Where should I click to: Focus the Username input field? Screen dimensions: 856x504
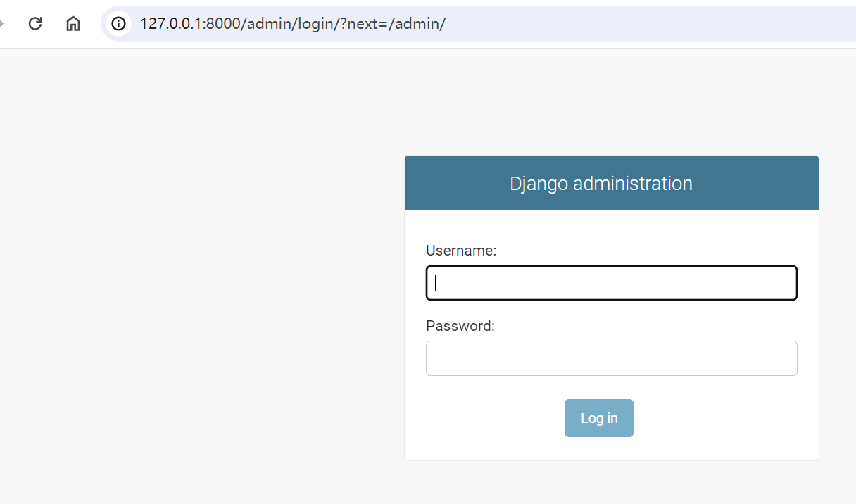click(611, 283)
